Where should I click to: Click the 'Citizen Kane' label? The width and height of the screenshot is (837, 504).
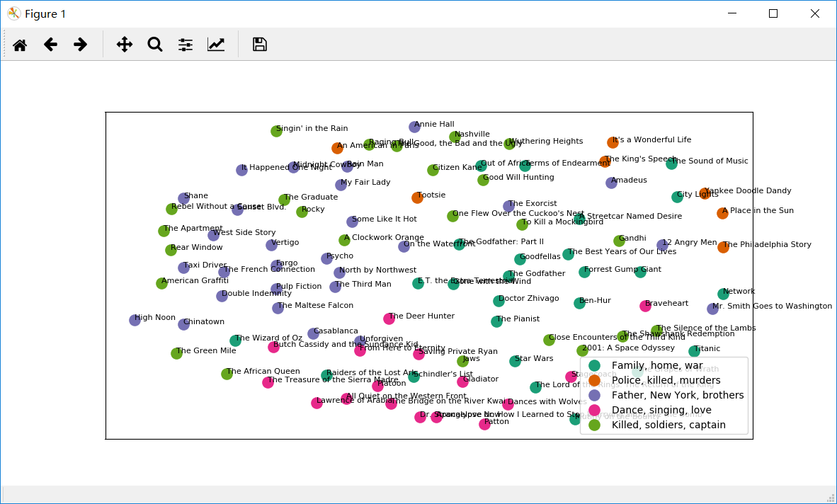click(x=457, y=167)
